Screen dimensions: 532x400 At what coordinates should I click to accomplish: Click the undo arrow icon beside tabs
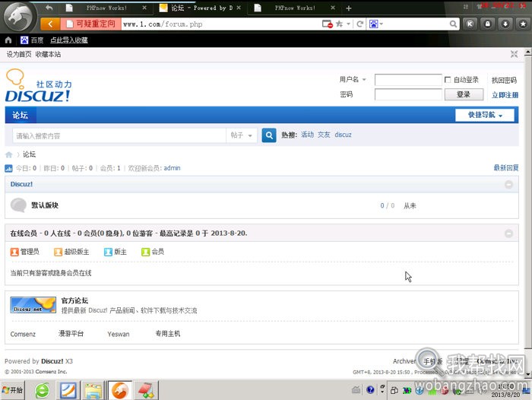[49, 8]
